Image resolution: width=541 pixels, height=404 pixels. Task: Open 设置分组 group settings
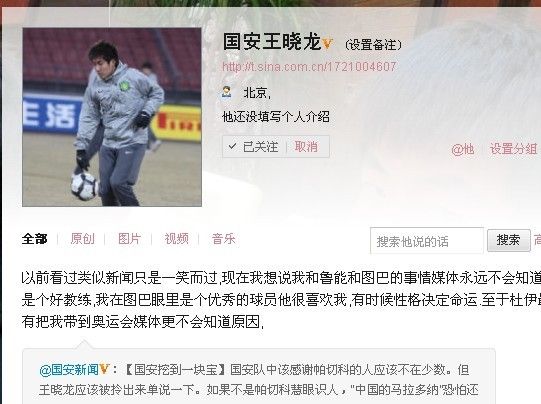[x=513, y=149]
